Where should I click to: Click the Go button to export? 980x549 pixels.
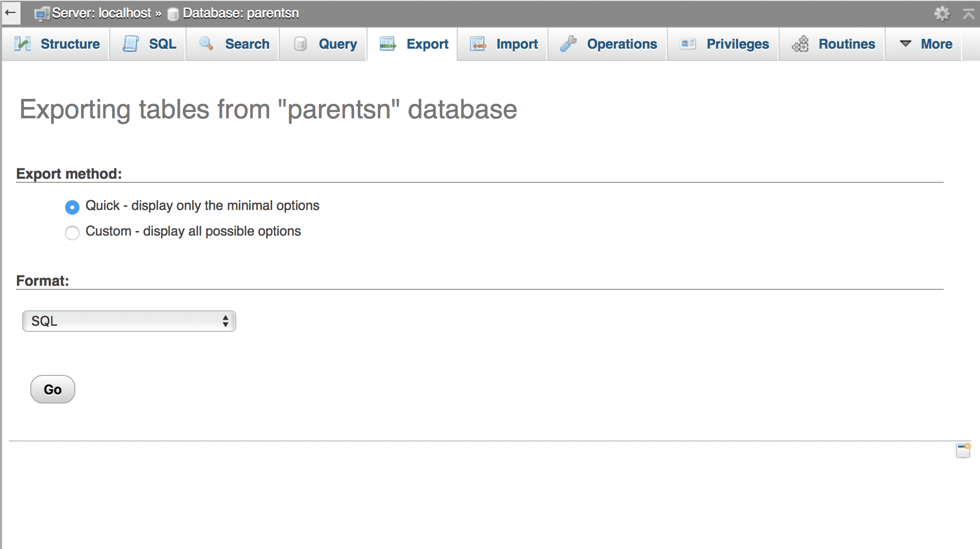pos(53,389)
